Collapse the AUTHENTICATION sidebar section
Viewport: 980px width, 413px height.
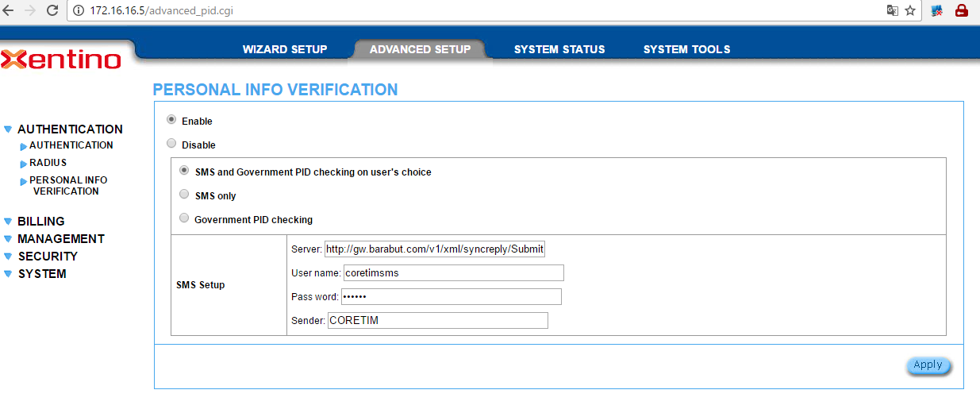point(70,129)
